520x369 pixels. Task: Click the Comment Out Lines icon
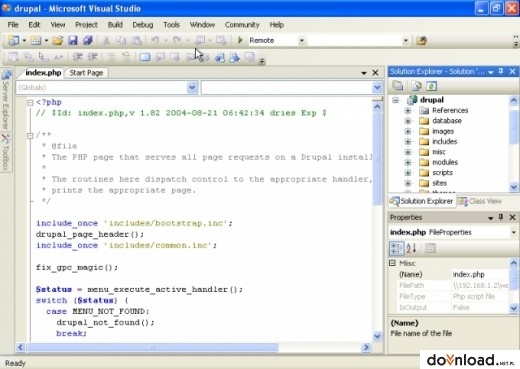pyautogui.click(x=111, y=57)
